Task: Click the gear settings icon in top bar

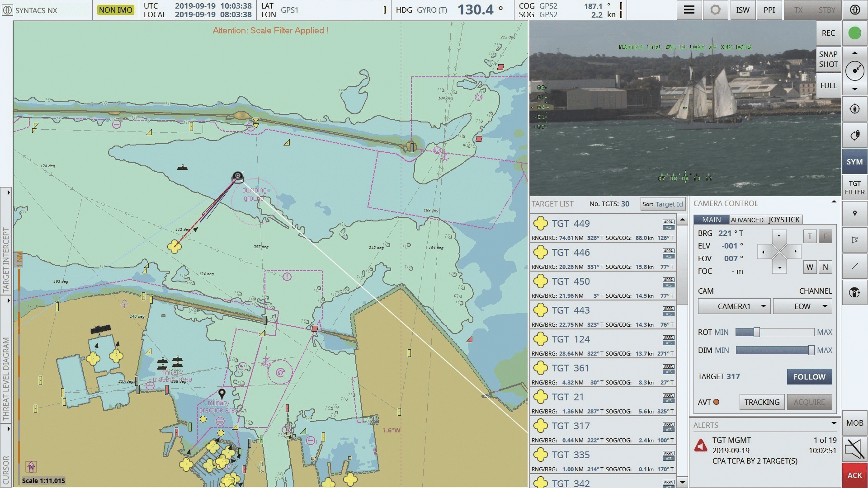Action: 715,10
